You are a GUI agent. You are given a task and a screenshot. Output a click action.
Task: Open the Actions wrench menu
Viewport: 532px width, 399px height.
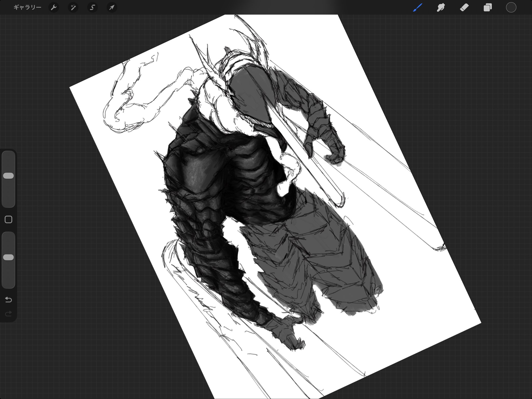point(54,8)
